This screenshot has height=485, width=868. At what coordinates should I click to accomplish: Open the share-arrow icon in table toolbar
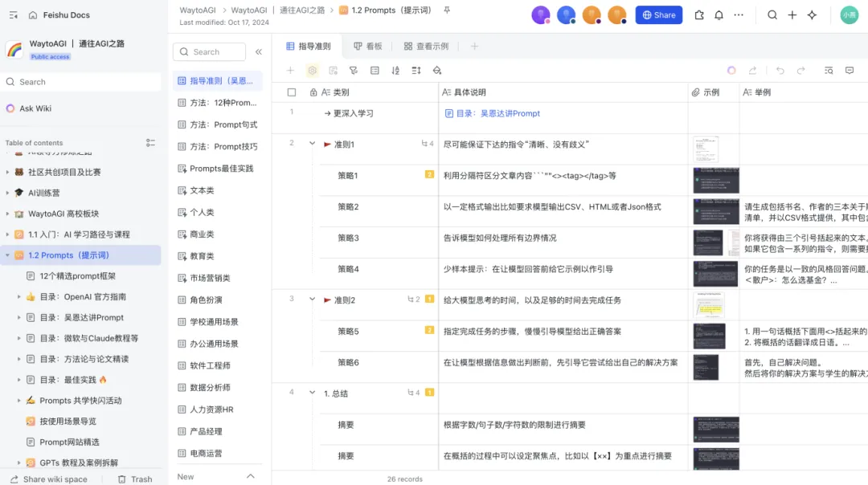pyautogui.click(x=752, y=70)
